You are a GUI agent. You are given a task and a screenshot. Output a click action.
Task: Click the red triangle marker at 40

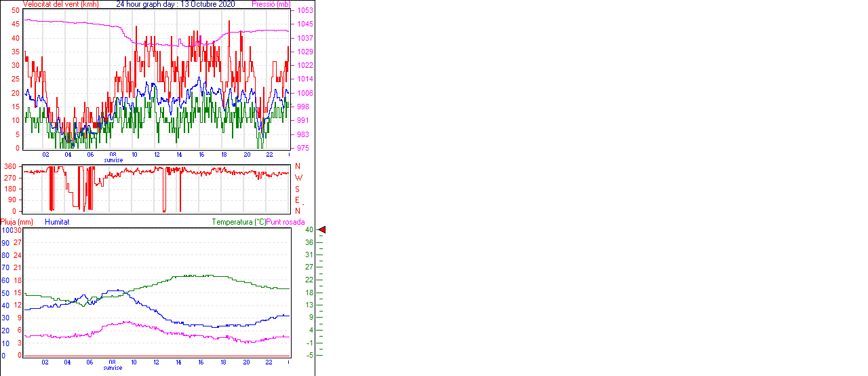click(x=322, y=230)
